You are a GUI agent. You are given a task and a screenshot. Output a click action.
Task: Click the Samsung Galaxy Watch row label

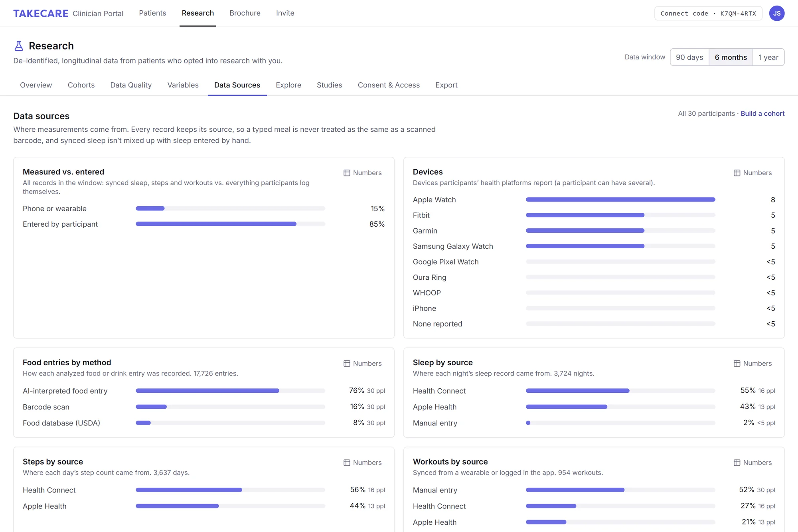point(453,246)
